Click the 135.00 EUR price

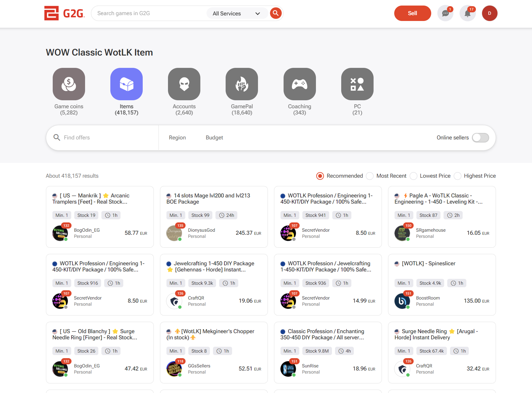pyautogui.click(x=477, y=301)
